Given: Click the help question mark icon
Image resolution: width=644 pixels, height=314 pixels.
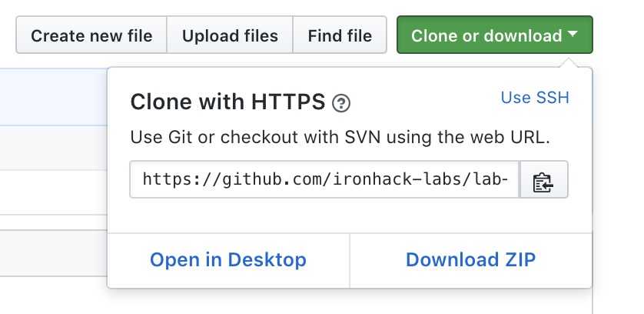Looking at the screenshot, I should click(340, 102).
